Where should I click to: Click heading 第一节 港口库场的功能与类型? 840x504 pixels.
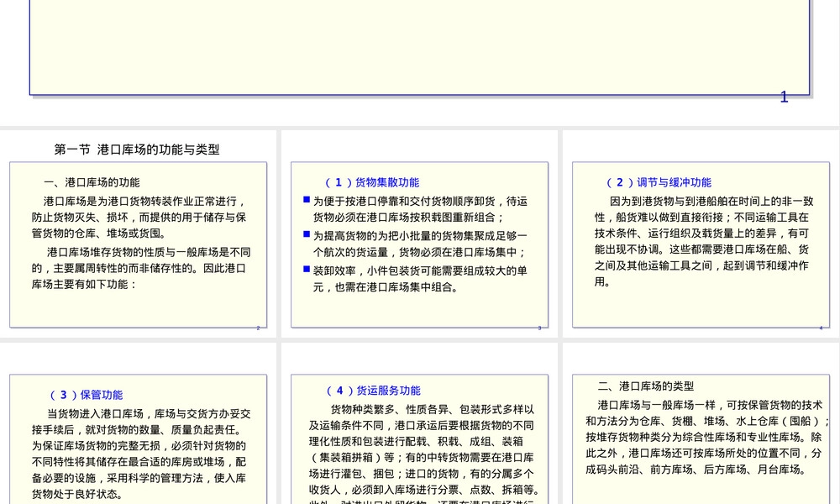137,150
